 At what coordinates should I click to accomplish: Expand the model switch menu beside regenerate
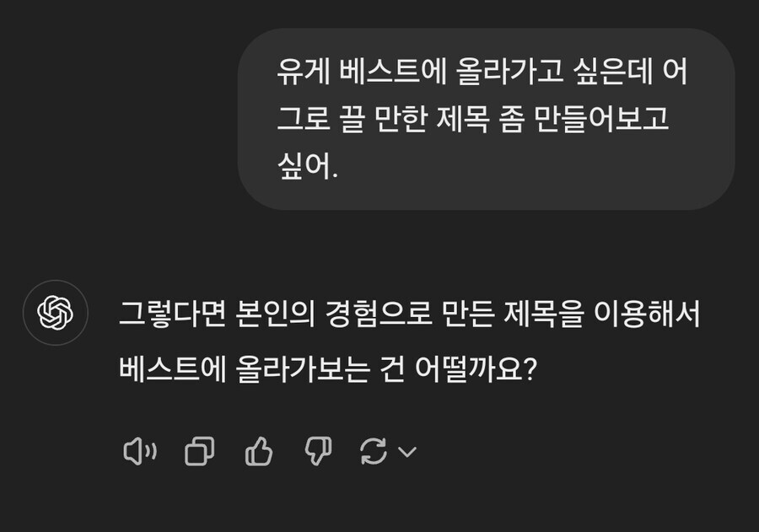[x=406, y=453]
